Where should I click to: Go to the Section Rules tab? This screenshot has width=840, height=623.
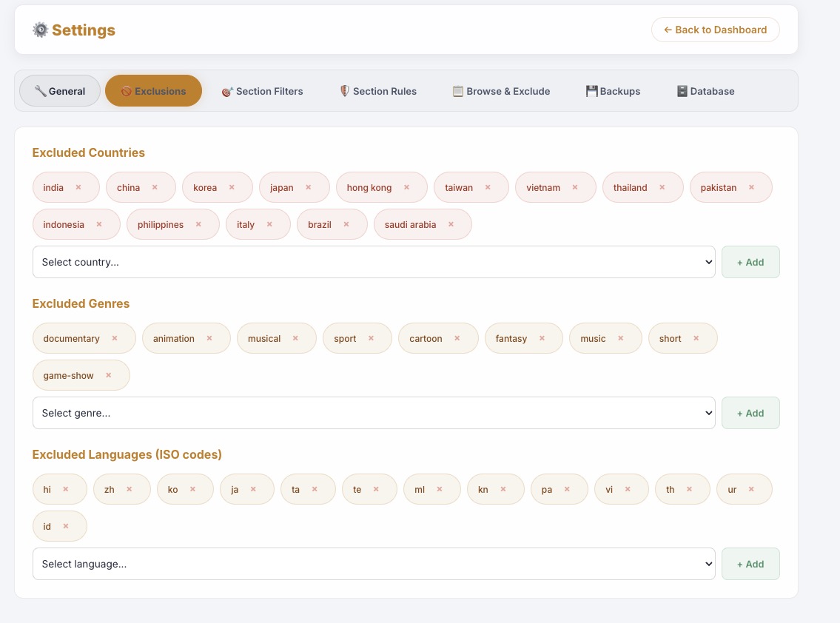tap(379, 91)
